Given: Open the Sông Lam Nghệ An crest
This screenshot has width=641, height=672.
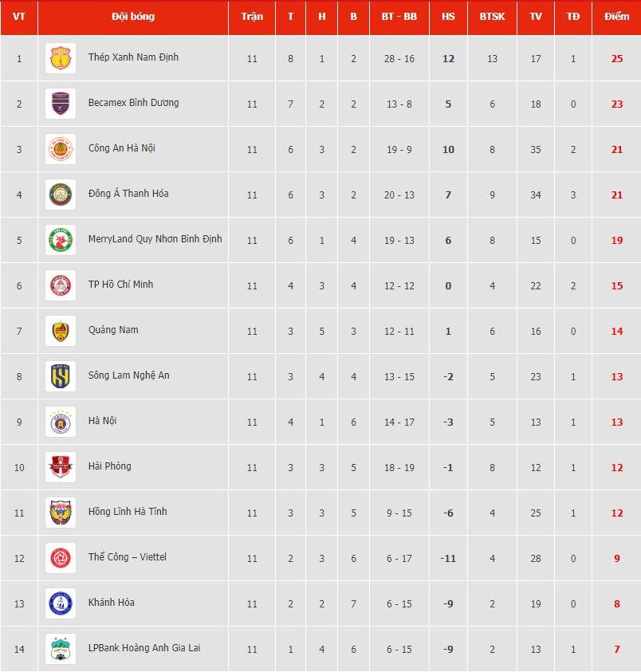Looking at the screenshot, I should 61,376.
